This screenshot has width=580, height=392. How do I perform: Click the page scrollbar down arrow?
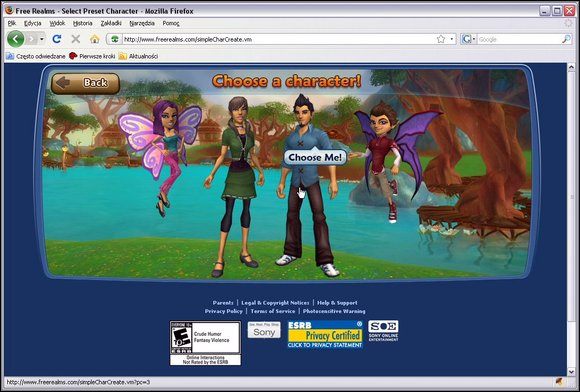click(x=571, y=371)
